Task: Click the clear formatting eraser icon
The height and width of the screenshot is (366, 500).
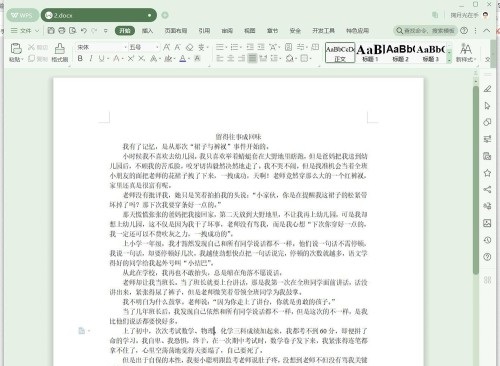Action: (x=189, y=47)
